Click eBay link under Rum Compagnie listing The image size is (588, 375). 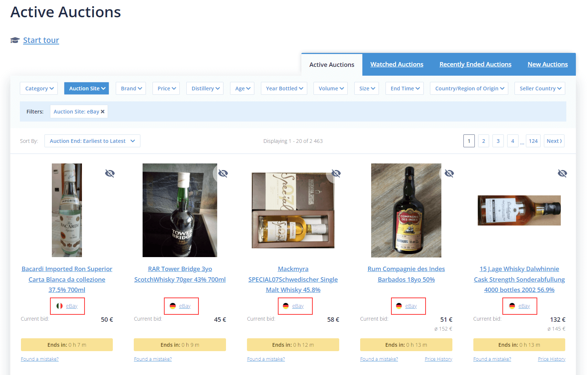point(411,306)
